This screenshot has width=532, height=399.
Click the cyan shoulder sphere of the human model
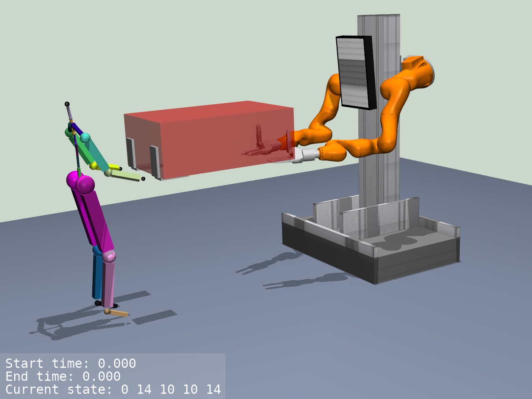click(x=85, y=138)
